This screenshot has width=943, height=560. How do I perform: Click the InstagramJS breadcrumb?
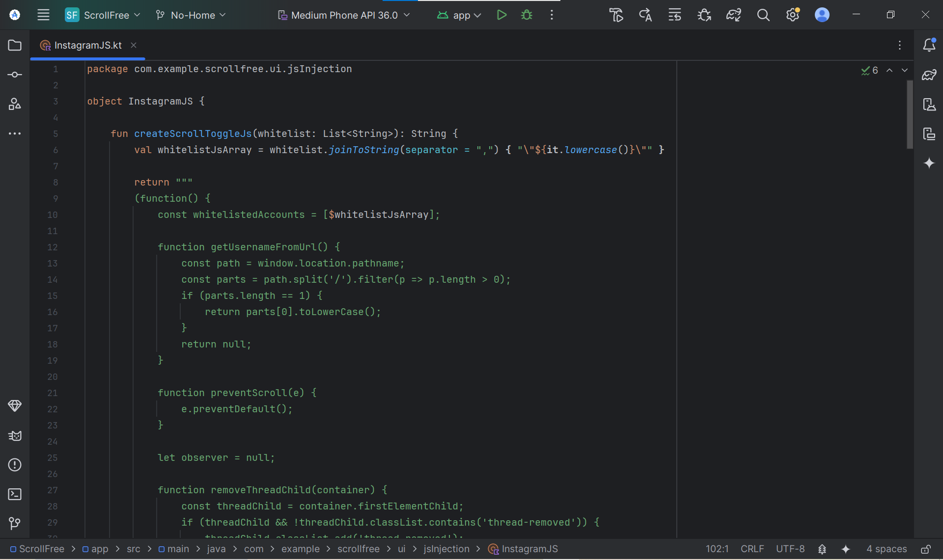tap(523, 549)
